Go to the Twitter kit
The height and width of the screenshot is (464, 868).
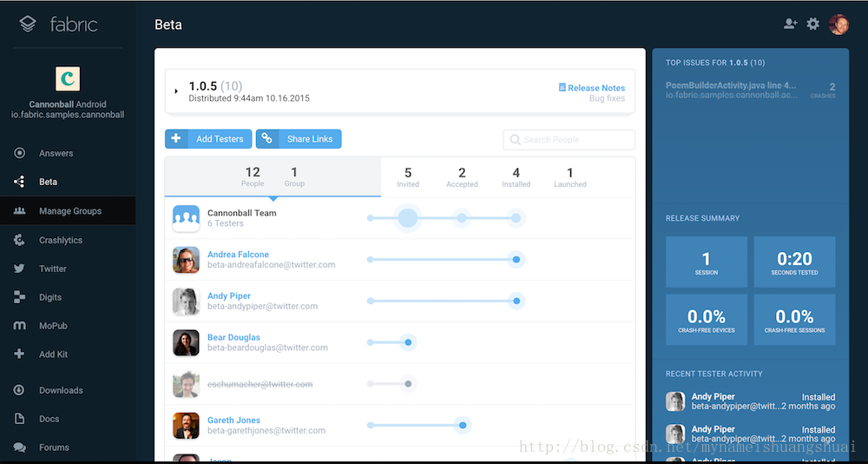click(53, 268)
